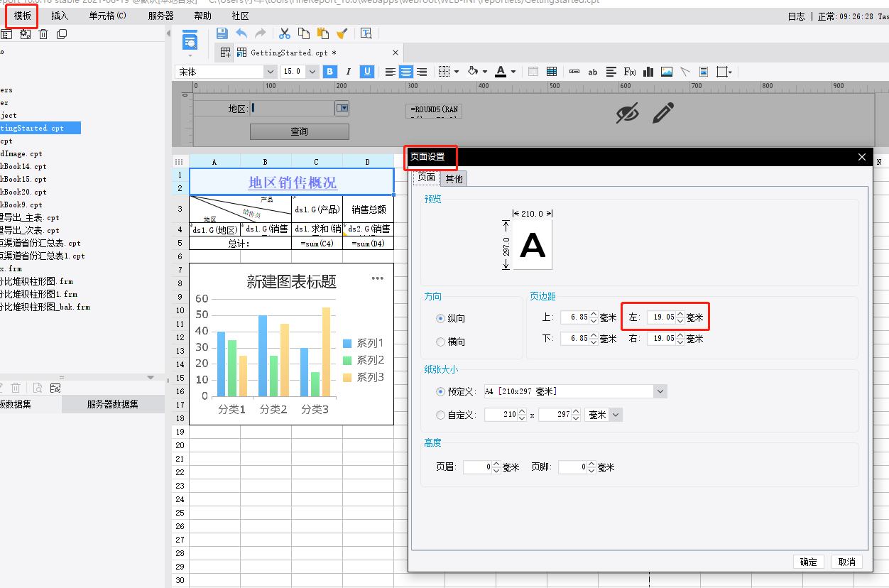Click the gear settings icon in the file panel
The image size is (889, 588).
[25, 34]
